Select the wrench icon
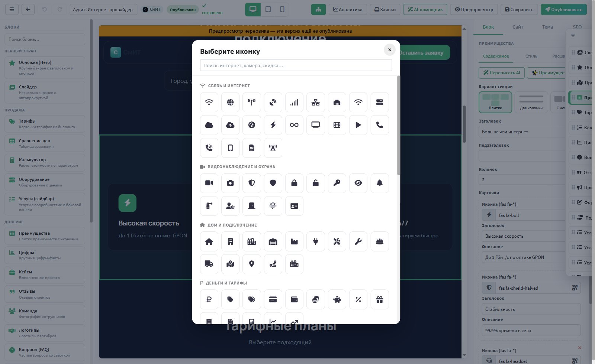The height and width of the screenshot is (364, 595). [x=358, y=241]
